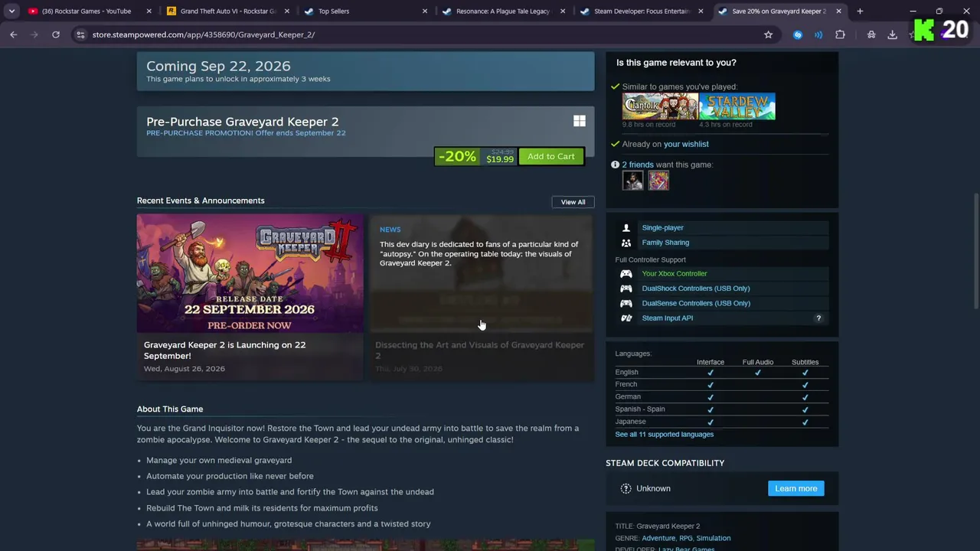Open the RPG genre link
980x551 pixels.
point(686,538)
